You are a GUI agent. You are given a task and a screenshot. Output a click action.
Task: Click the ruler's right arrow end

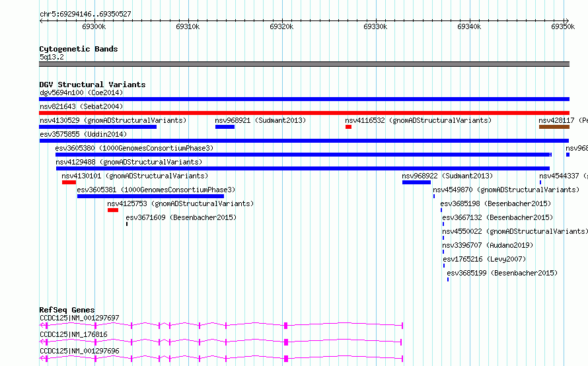point(567,20)
